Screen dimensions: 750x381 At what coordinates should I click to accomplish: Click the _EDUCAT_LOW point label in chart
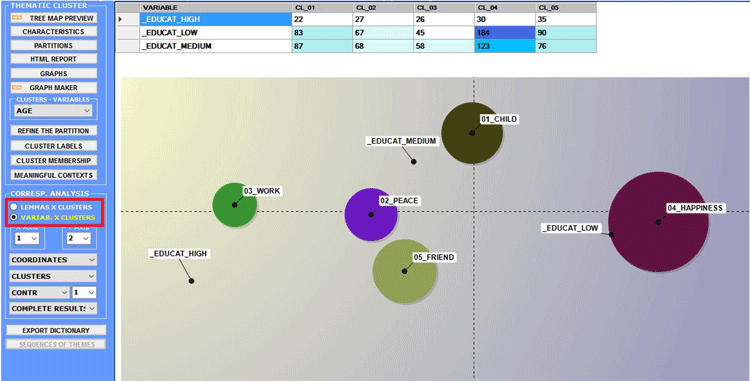571,228
